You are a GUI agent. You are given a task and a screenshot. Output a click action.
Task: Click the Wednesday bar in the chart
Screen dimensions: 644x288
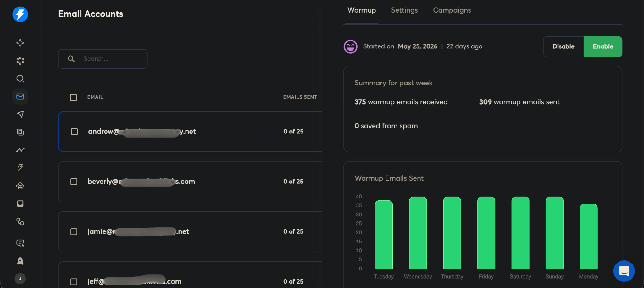[x=418, y=232]
